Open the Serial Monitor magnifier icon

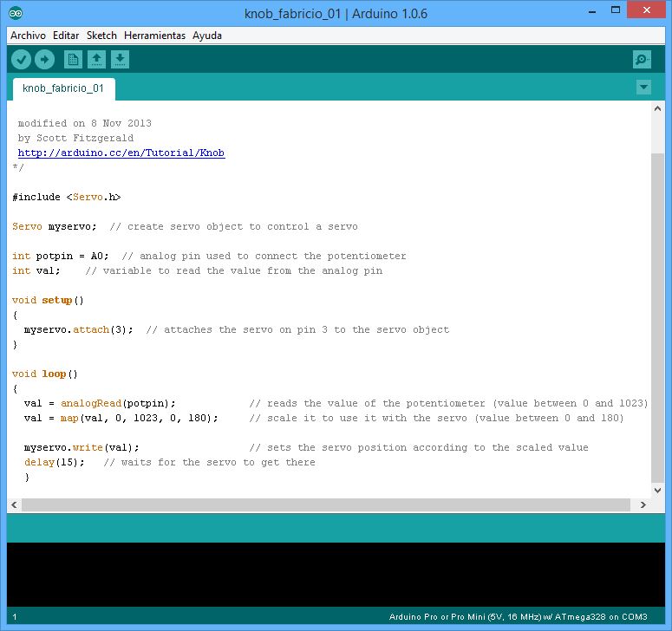click(x=642, y=60)
